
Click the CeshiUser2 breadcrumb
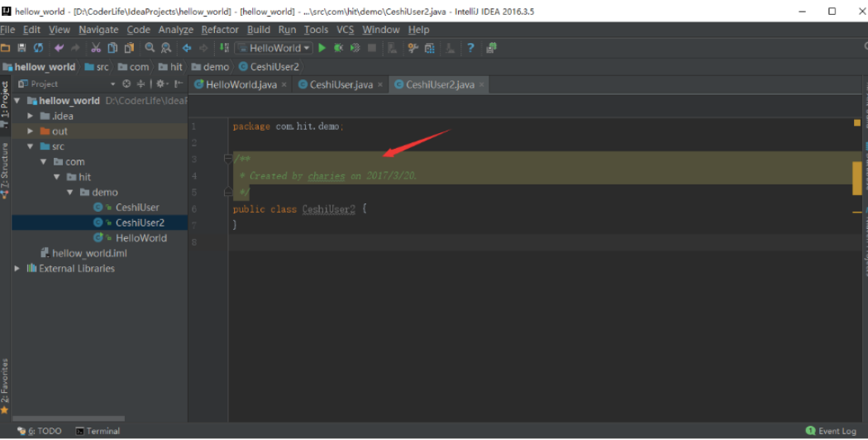click(269, 67)
